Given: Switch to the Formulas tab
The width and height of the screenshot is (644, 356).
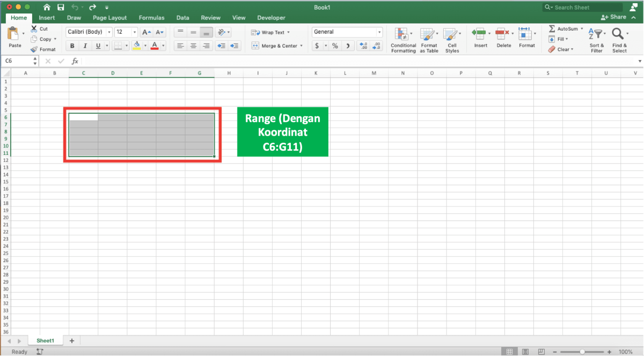Looking at the screenshot, I should click(151, 18).
